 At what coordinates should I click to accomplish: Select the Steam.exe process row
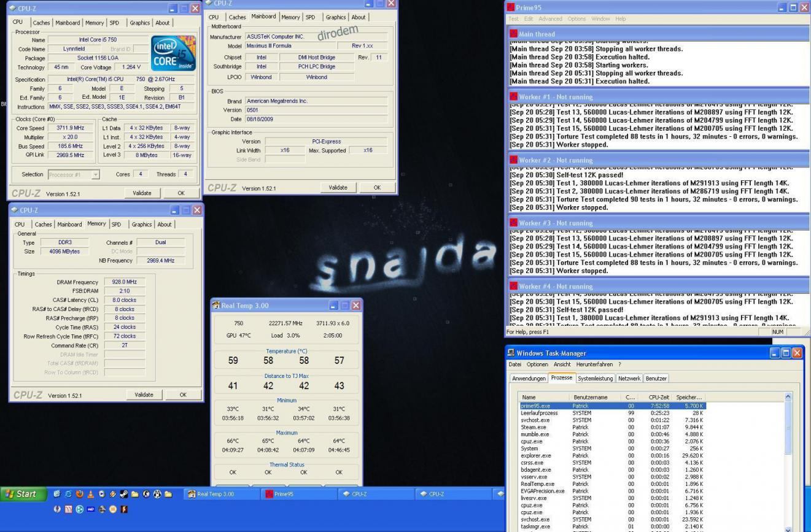point(612,427)
